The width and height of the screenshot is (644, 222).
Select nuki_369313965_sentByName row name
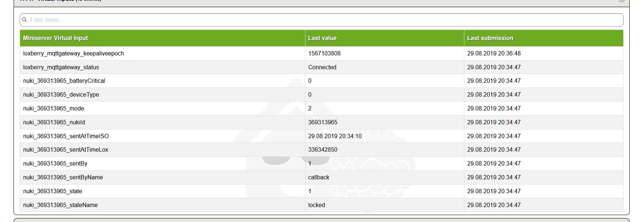click(x=63, y=177)
